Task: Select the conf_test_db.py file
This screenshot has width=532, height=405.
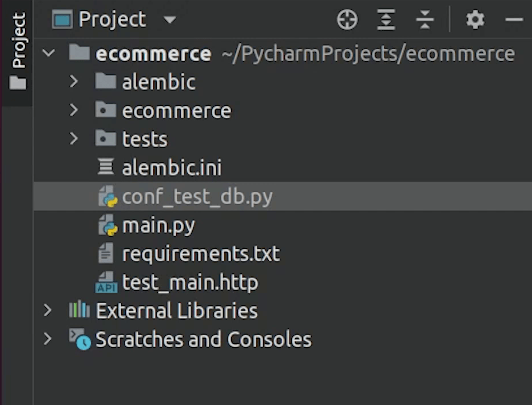Action: (197, 197)
